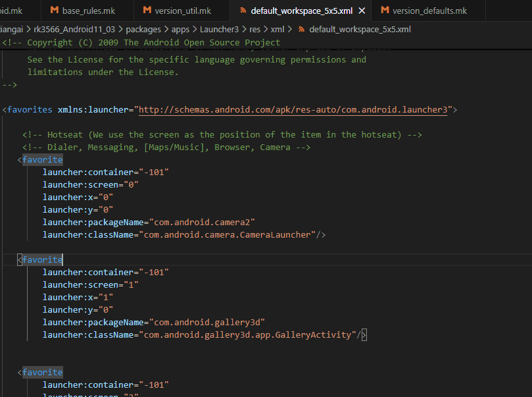Image resolution: width=532 pixels, height=397 pixels.
Task: Click the XML file icon on the active tab
Action: 243,11
